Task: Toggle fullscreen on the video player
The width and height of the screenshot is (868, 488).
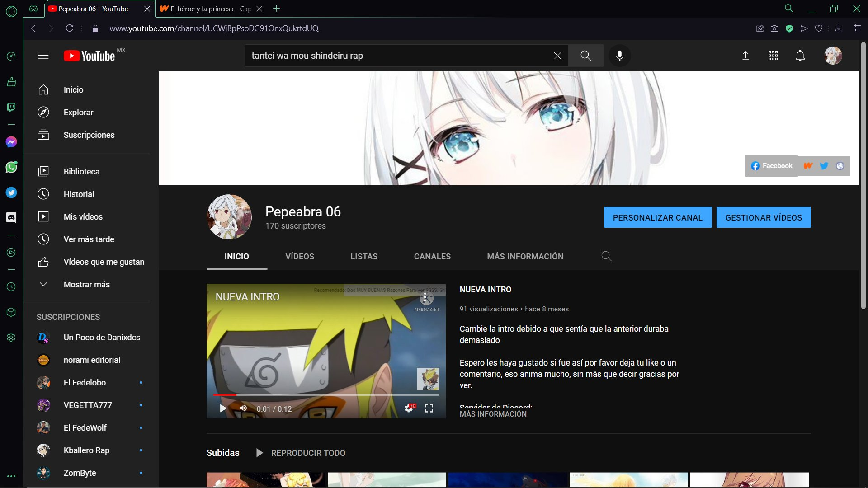Action: tap(429, 408)
